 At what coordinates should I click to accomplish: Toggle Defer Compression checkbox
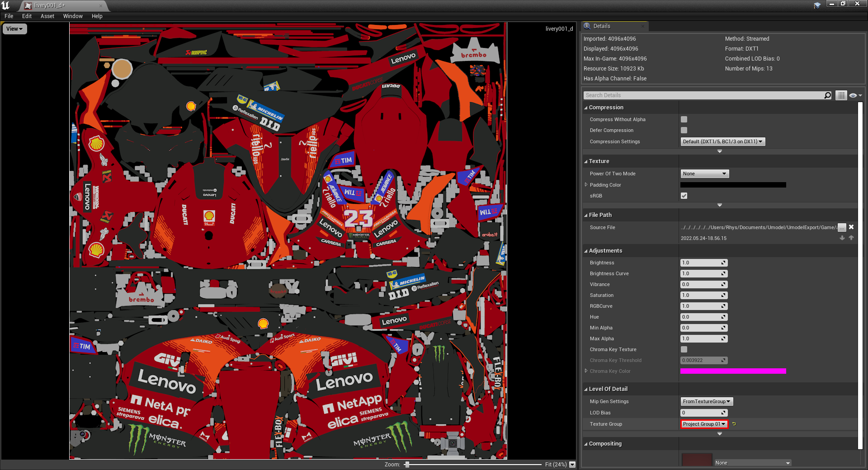(x=684, y=130)
